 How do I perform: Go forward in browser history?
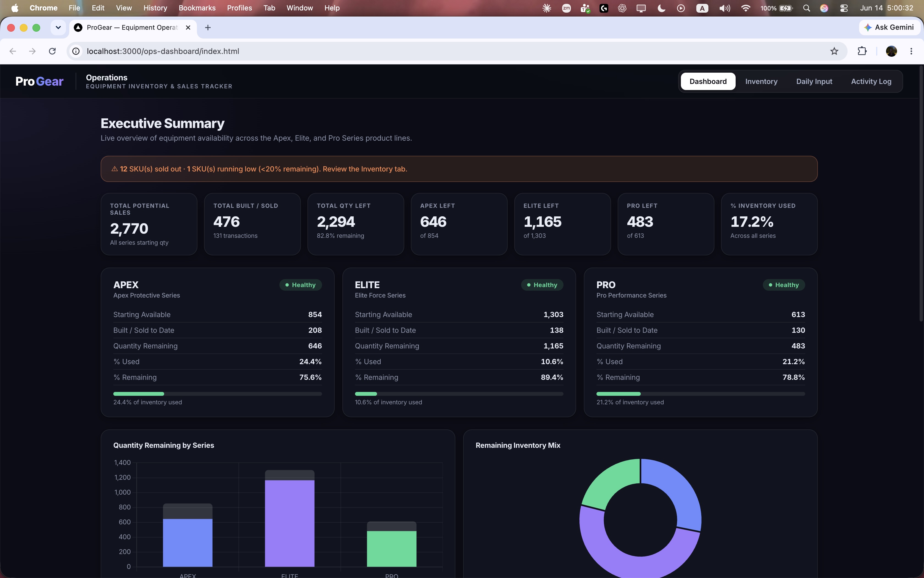(32, 51)
